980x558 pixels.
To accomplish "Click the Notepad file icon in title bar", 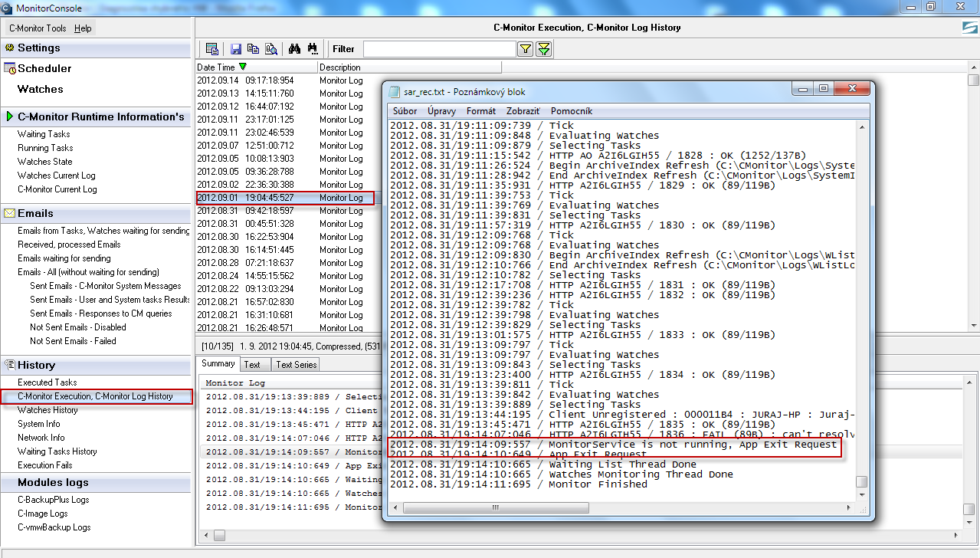I will 395,91.
